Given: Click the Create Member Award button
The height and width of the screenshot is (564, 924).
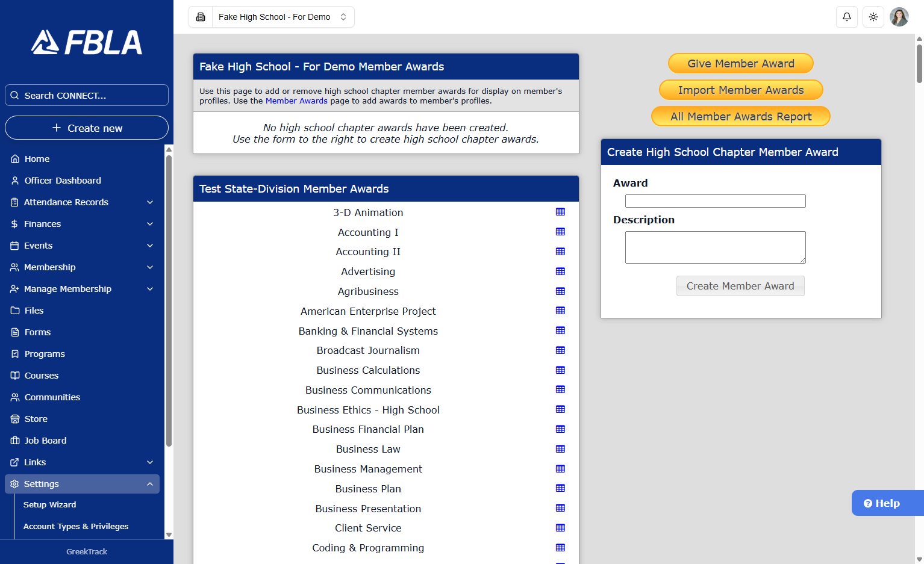Looking at the screenshot, I should pos(740,286).
